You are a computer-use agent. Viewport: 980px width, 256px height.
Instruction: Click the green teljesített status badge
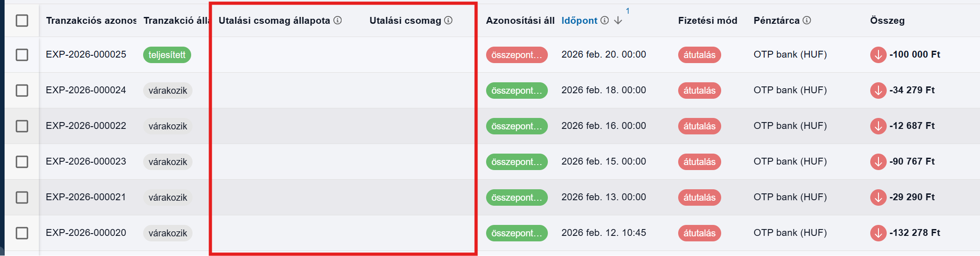coord(167,55)
